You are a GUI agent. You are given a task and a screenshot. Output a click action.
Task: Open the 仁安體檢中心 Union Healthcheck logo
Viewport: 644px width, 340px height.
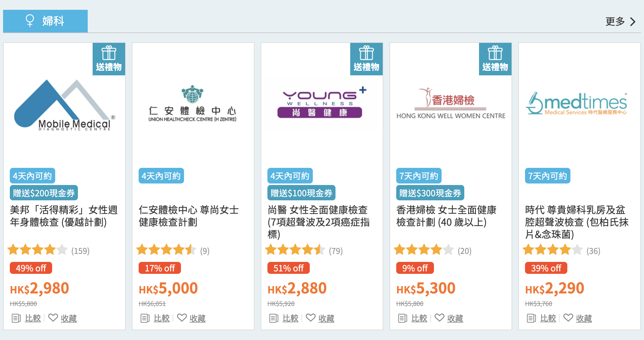193,104
